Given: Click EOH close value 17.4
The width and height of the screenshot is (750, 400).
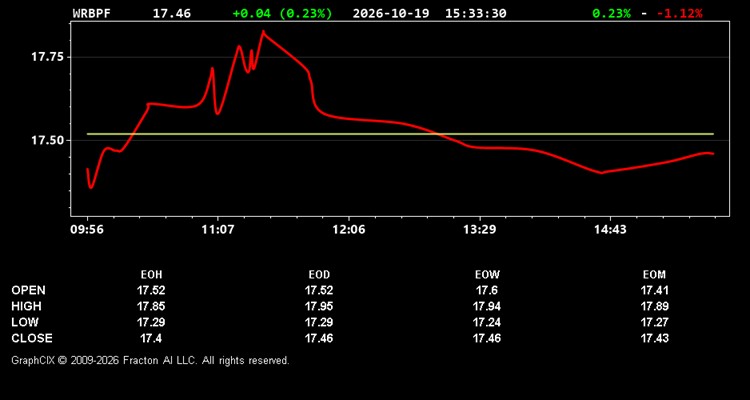Looking at the screenshot, I should coord(151,338).
